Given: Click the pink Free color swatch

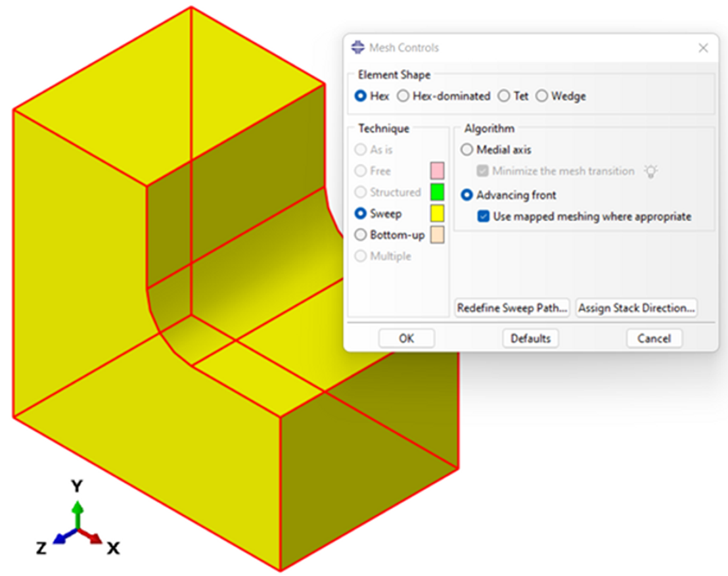Looking at the screenshot, I should click(437, 171).
